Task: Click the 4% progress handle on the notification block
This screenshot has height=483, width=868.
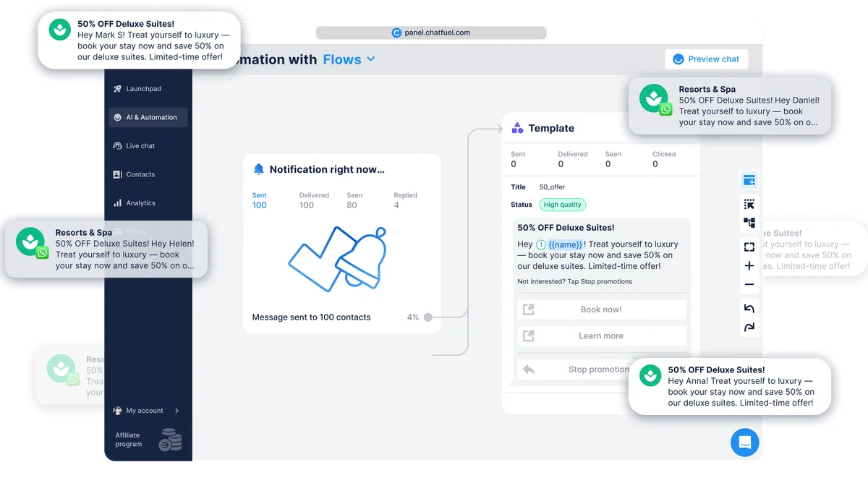Action: 427,317
